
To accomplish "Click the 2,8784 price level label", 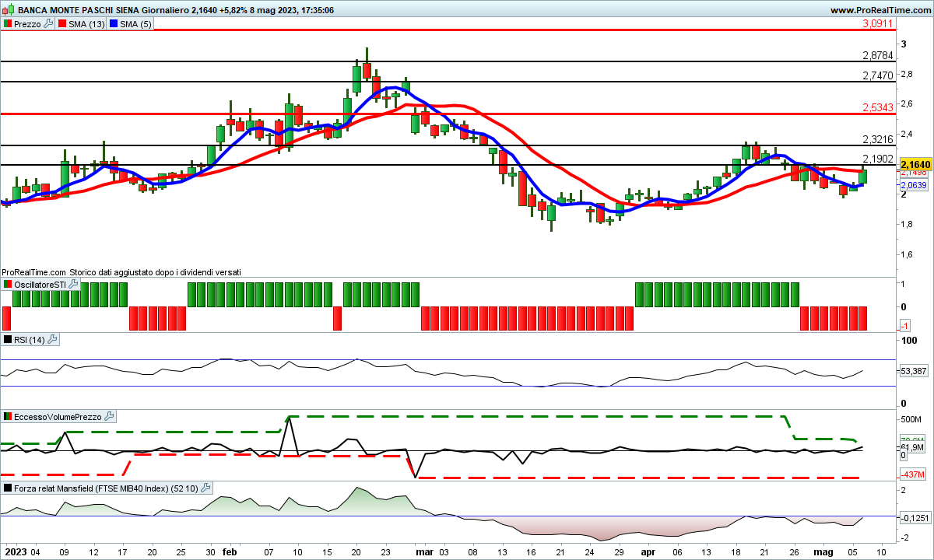I will tap(878, 55).
